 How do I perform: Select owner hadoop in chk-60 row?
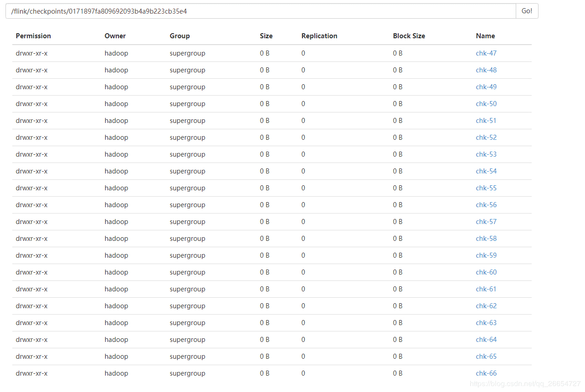pyautogui.click(x=117, y=272)
